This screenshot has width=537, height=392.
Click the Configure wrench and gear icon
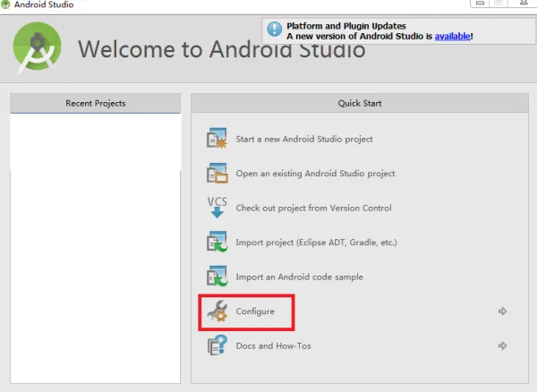point(217,311)
